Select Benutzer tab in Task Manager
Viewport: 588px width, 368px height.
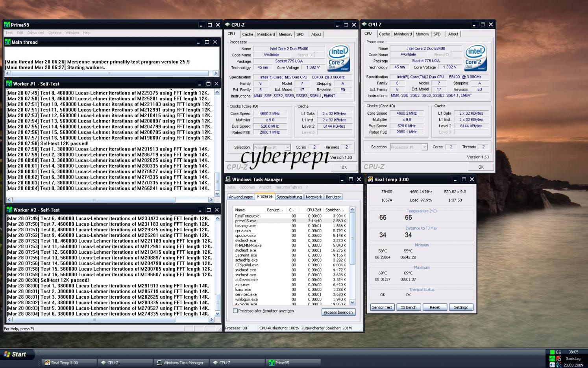coord(333,197)
